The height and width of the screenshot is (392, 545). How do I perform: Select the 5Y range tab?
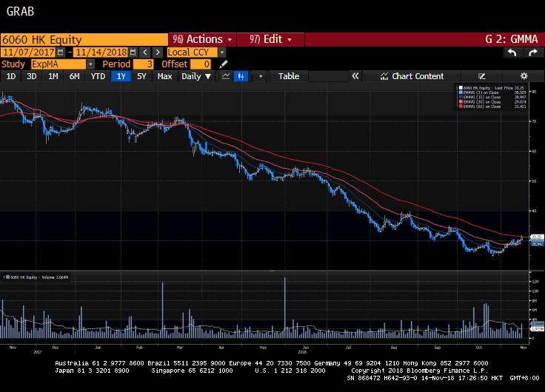(141, 76)
